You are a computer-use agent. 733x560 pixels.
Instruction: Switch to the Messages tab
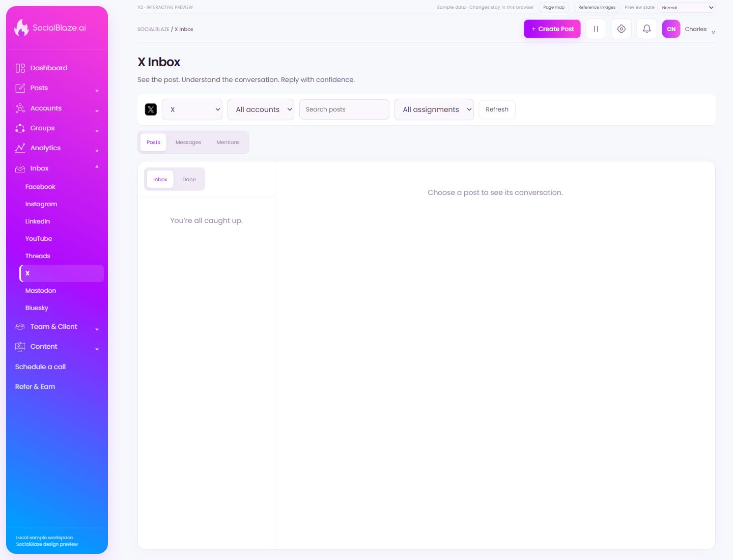[x=188, y=143]
